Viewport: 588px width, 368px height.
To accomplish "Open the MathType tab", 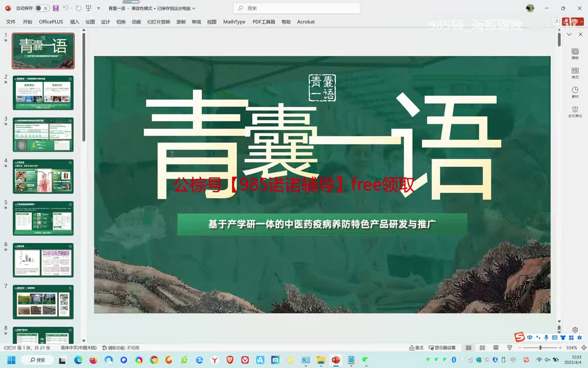I will coord(234,22).
